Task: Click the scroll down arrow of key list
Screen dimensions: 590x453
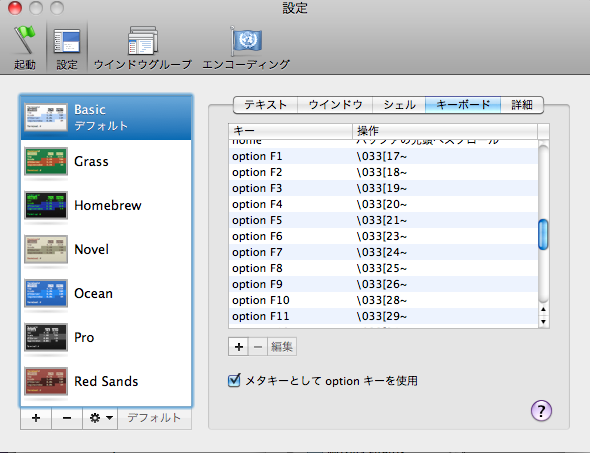Action: [543, 322]
